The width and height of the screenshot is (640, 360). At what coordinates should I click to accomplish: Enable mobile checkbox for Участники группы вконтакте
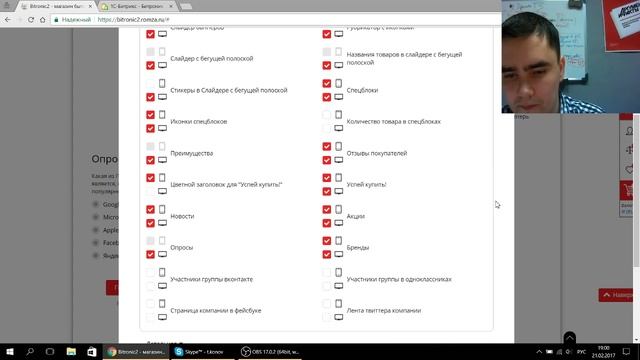(150, 272)
